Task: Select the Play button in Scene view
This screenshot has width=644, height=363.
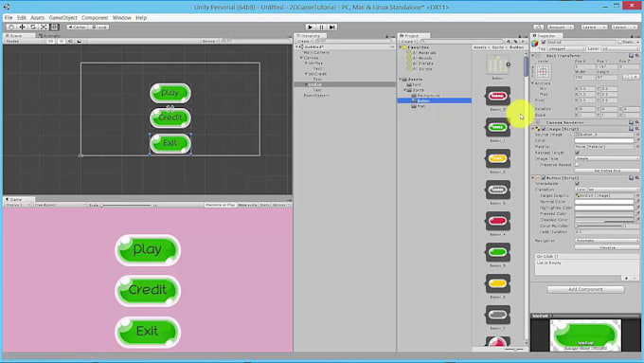Action: [x=170, y=93]
